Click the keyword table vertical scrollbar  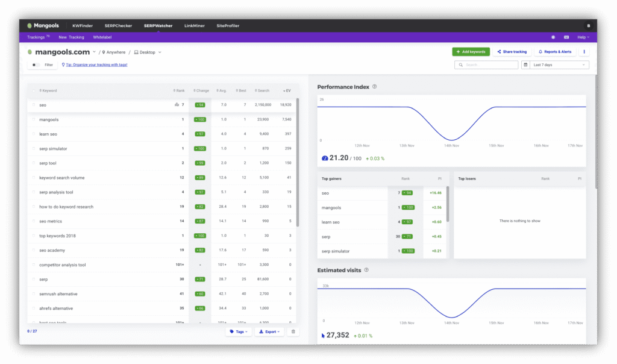(x=298, y=162)
